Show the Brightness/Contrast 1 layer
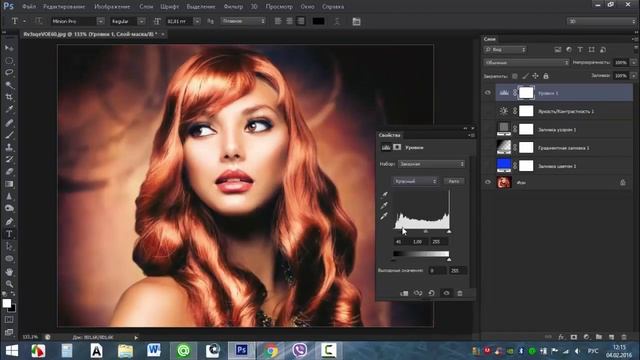The height and width of the screenshot is (360, 640). [488, 111]
